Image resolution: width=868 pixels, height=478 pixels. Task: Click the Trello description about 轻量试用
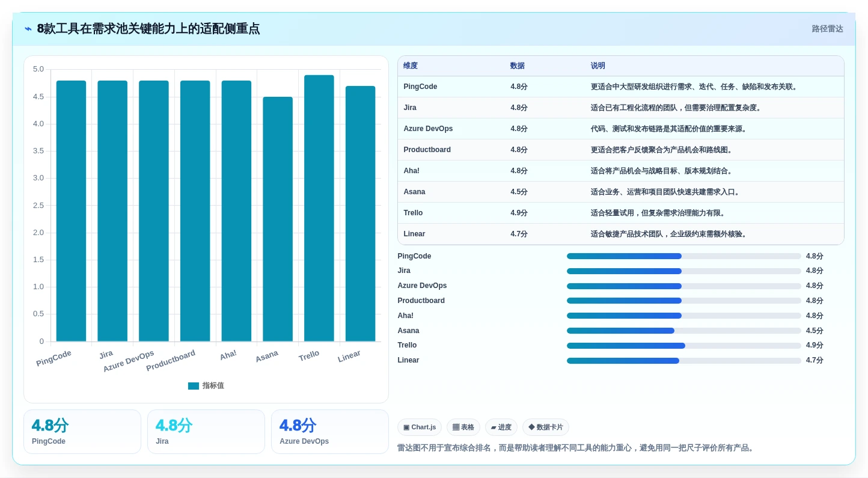(659, 213)
